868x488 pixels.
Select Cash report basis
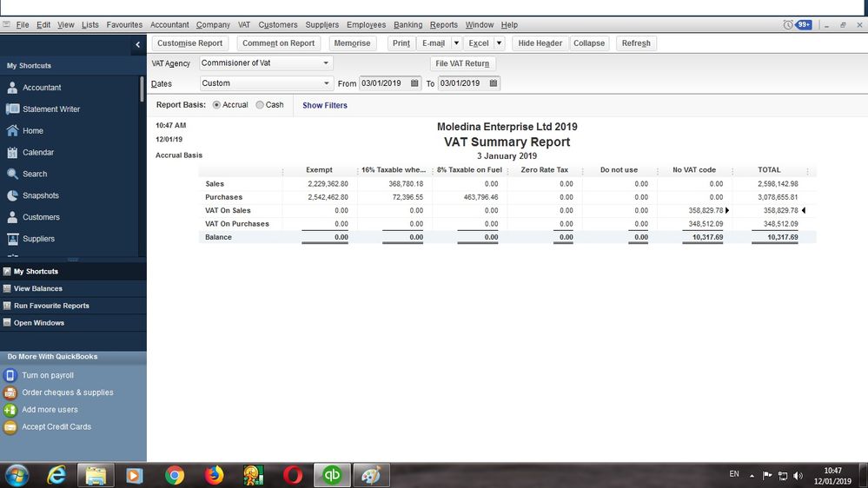pyautogui.click(x=260, y=104)
